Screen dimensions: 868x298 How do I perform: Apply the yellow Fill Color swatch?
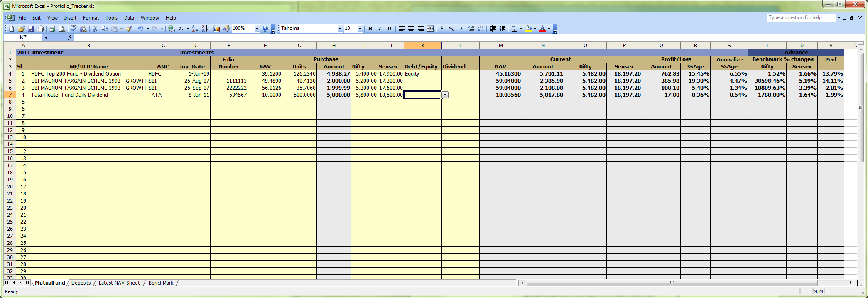click(x=528, y=29)
